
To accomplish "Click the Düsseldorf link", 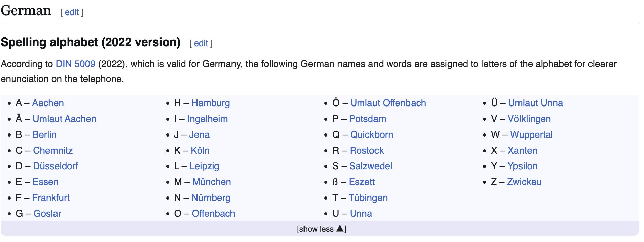I will point(56,166).
